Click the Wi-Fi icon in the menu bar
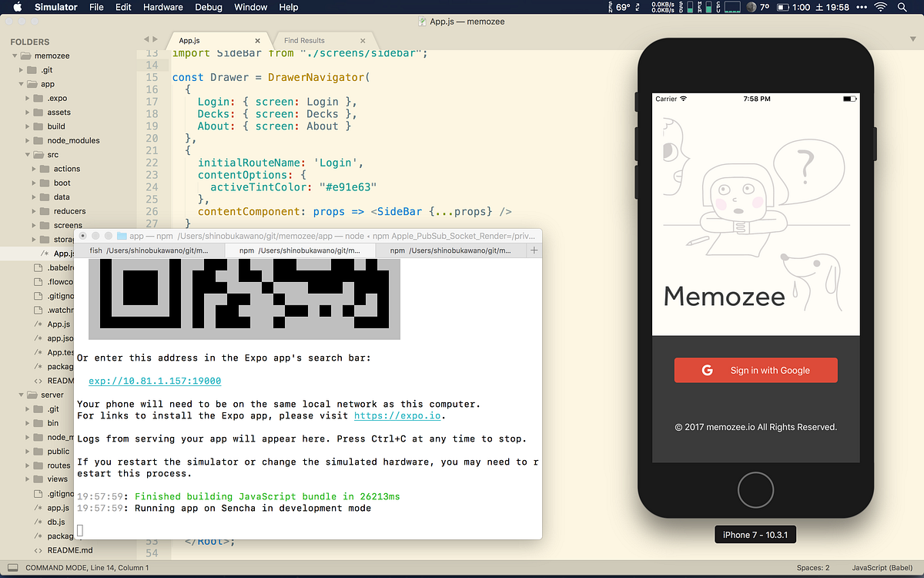This screenshot has width=924, height=578. tap(880, 7)
